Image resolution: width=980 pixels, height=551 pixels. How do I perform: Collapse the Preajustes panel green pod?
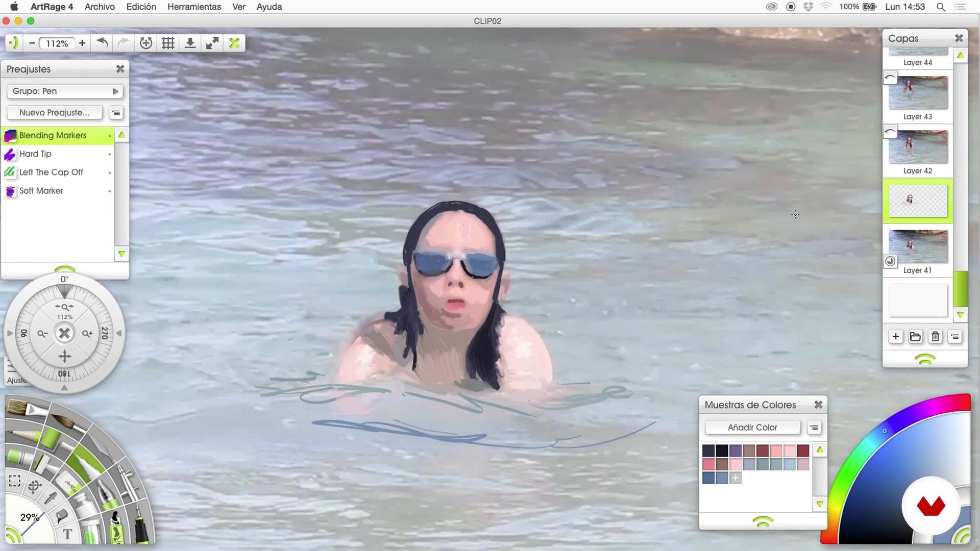pyautogui.click(x=65, y=269)
